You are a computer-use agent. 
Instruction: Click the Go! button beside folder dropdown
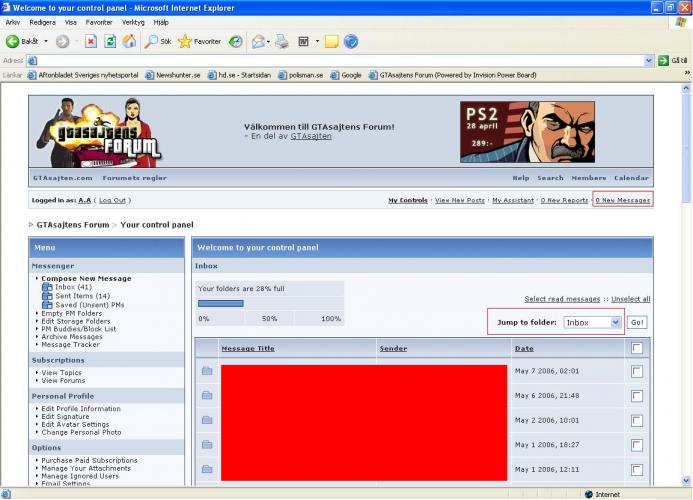point(637,323)
